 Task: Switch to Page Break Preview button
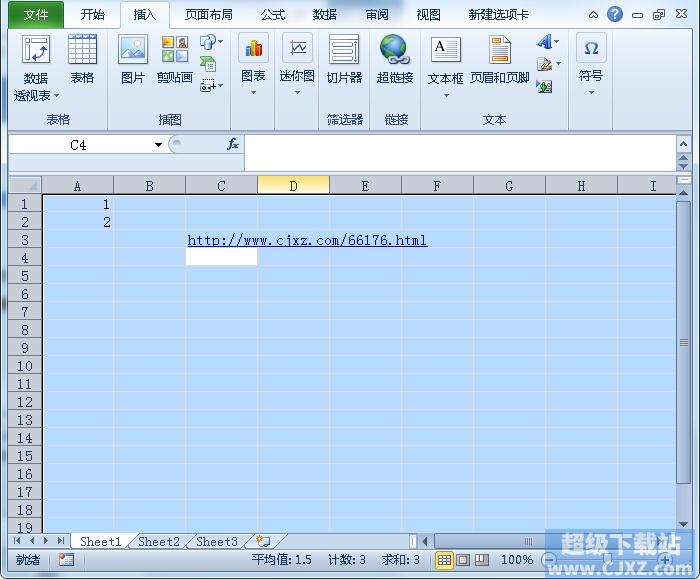click(482, 559)
